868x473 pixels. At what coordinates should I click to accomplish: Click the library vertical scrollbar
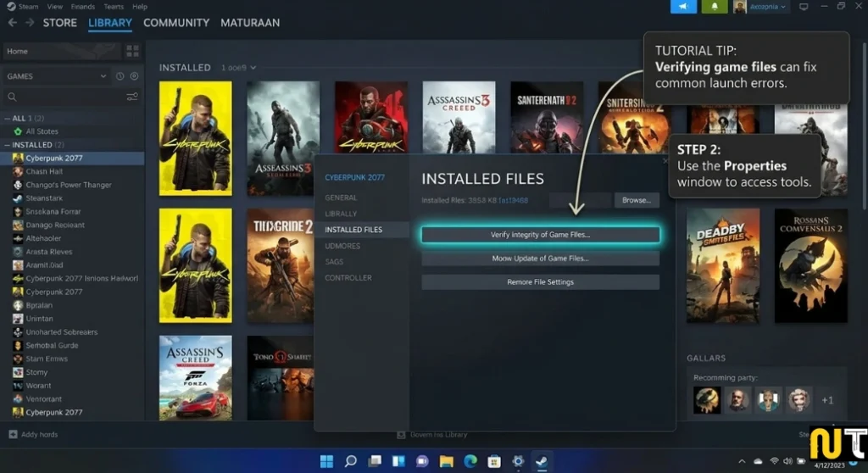864,127
